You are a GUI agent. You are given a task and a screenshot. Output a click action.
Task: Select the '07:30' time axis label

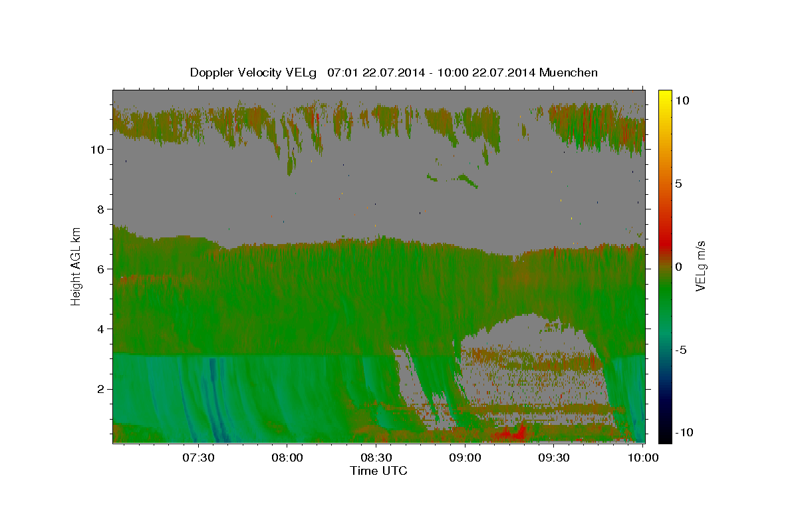(198, 458)
